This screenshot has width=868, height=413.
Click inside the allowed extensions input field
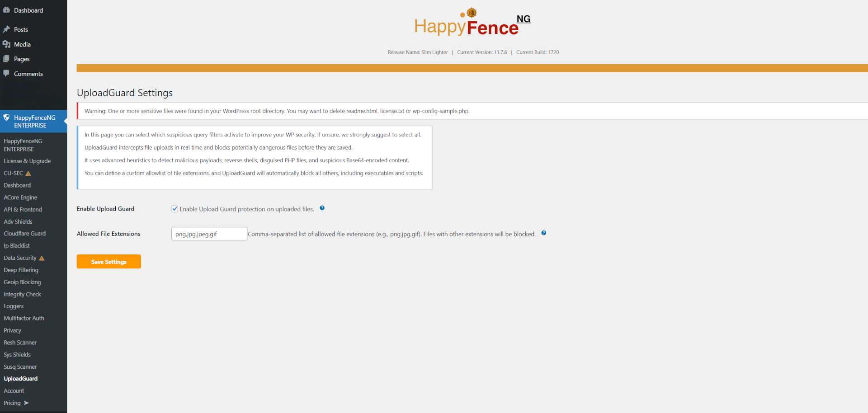point(209,234)
